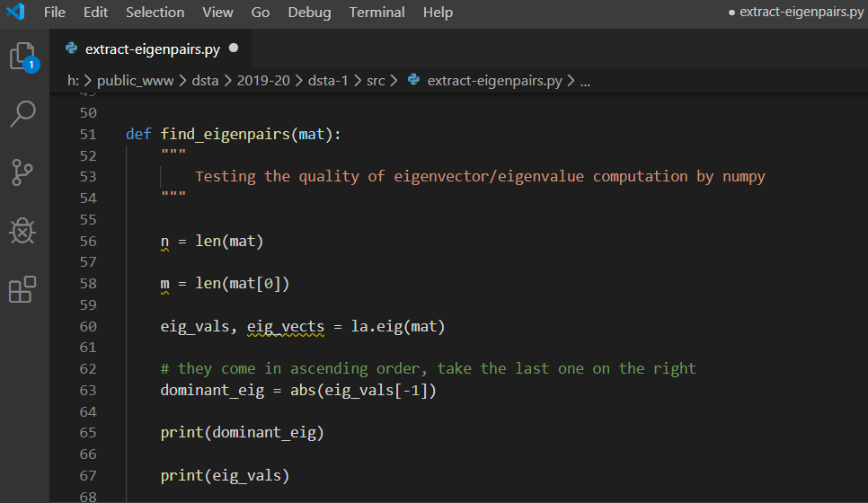Image resolution: width=868 pixels, height=503 pixels.
Task: Close unsaved tab via dot indicator
Action: (x=234, y=49)
